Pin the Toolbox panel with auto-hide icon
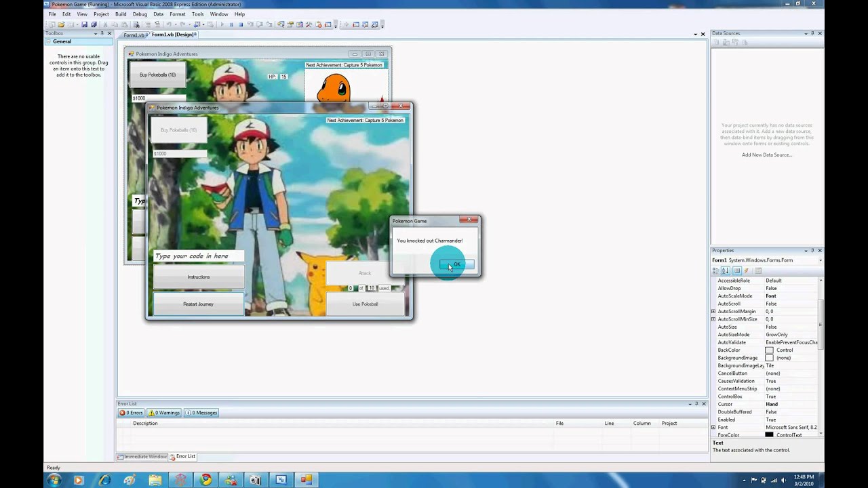 click(x=102, y=33)
